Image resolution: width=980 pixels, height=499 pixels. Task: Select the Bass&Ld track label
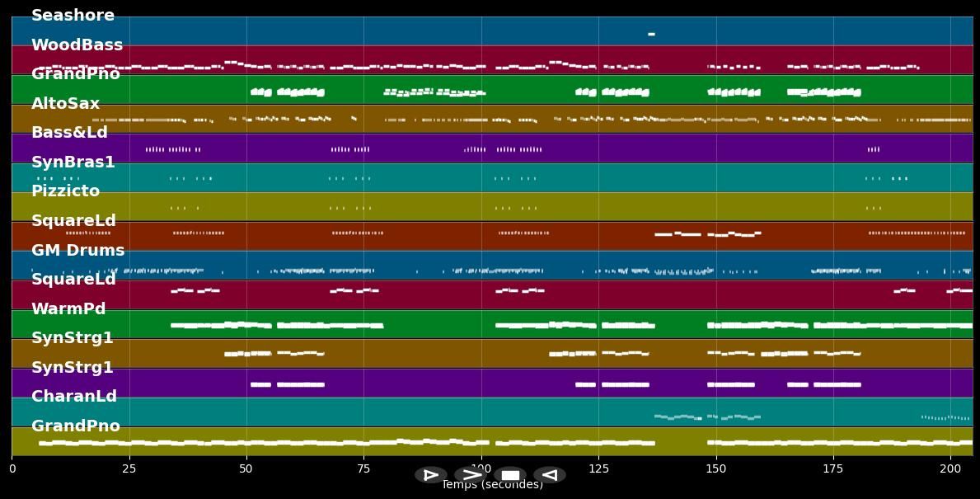click(69, 133)
